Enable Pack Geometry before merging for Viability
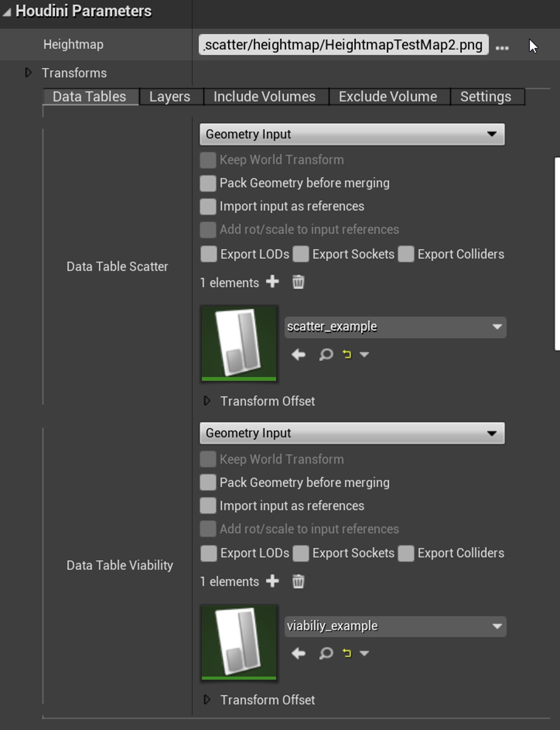Screen dimensions: 560x730 click(x=208, y=482)
